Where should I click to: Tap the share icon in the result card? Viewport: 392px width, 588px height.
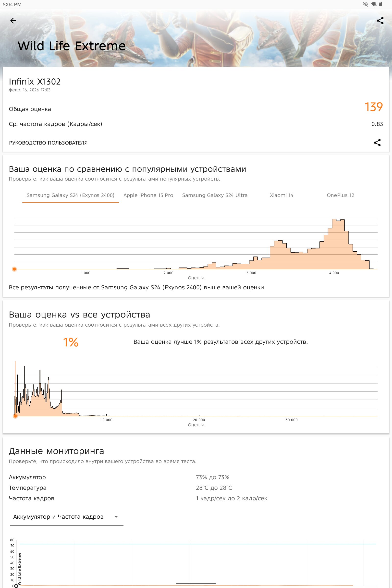point(377,143)
